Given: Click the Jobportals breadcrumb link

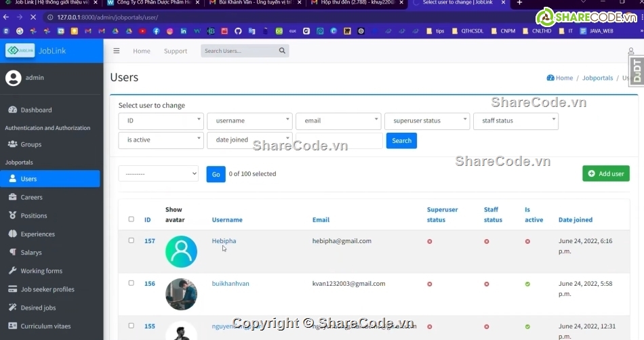Looking at the screenshot, I should [x=597, y=77].
